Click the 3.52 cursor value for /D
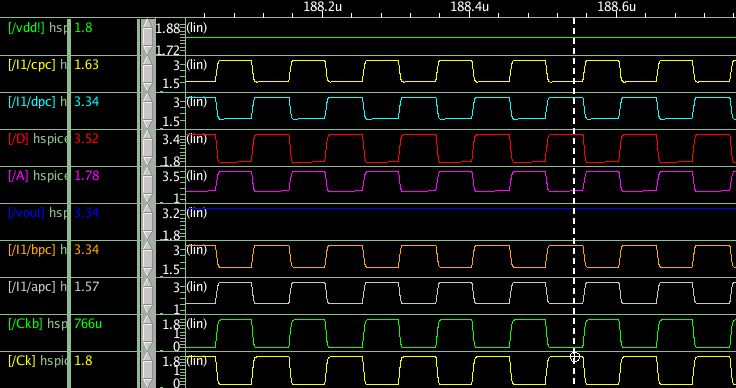The width and height of the screenshot is (736, 388). coord(87,139)
